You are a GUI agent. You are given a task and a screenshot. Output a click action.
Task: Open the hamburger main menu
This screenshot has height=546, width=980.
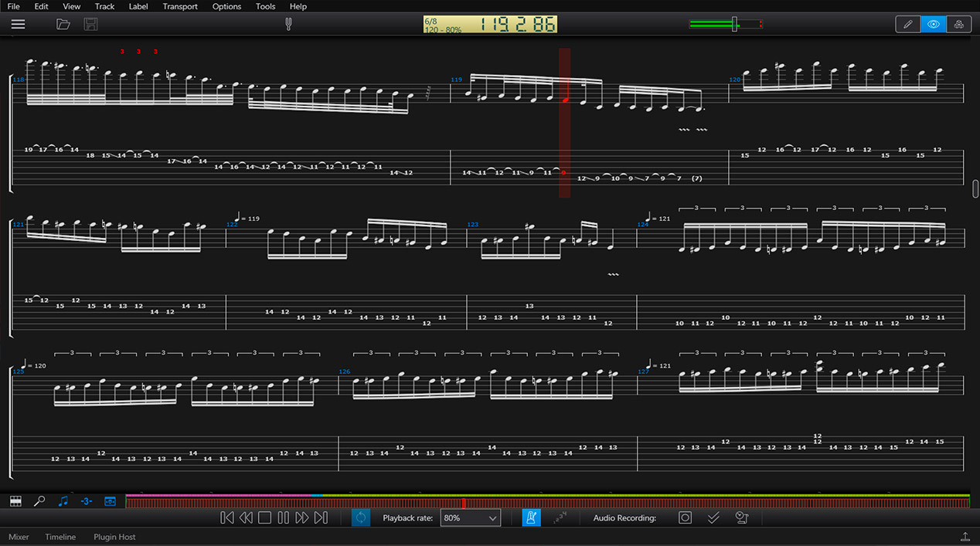18,24
